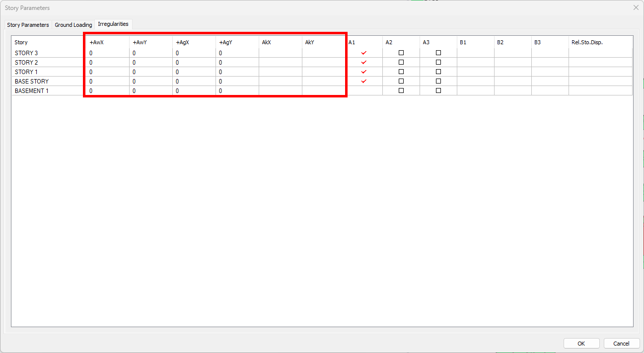Enable A2 checkbox for BASE STORY
Viewport: 644px width, 353px height.
tap(401, 81)
